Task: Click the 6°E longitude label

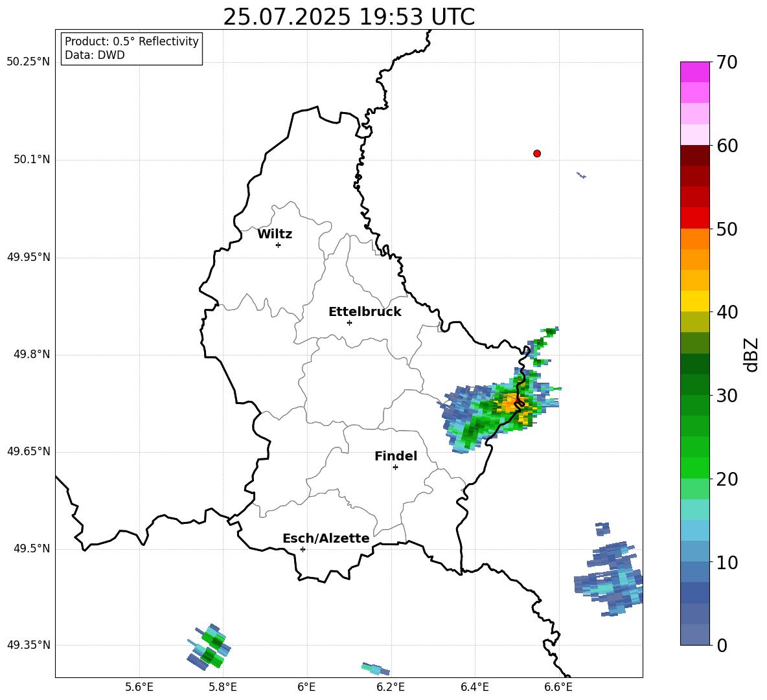Action: (x=306, y=687)
